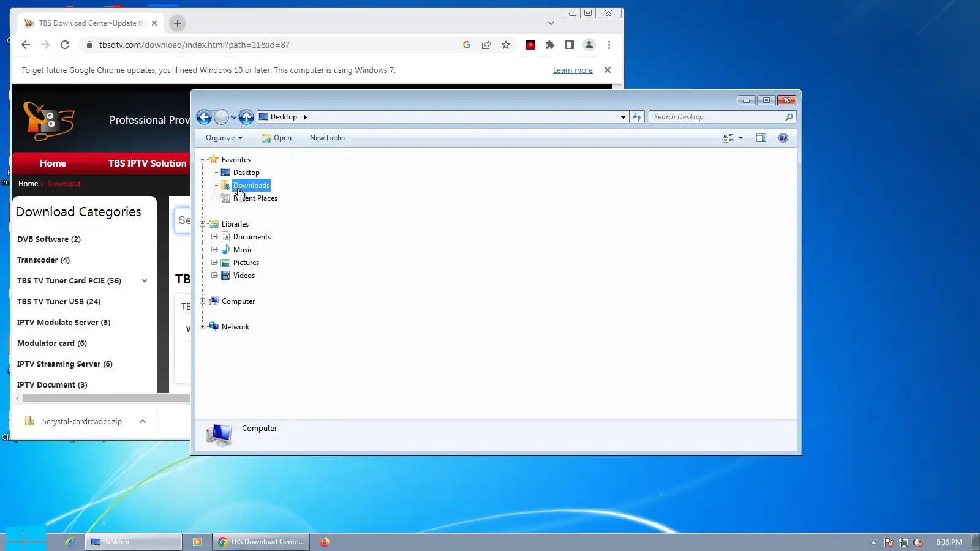Toggle Chrome's side panel icon

click(570, 45)
